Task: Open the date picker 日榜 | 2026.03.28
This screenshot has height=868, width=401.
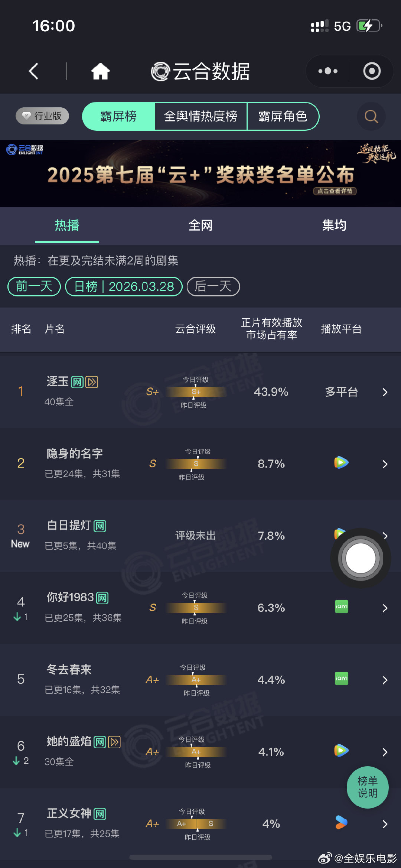Action: pyautogui.click(x=124, y=286)
